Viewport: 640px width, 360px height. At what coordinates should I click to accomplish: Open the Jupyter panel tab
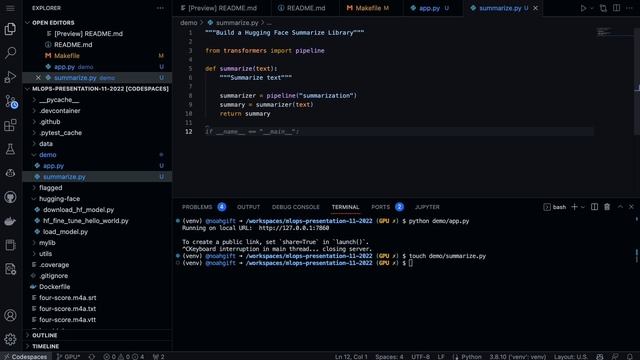pos(427,207)
